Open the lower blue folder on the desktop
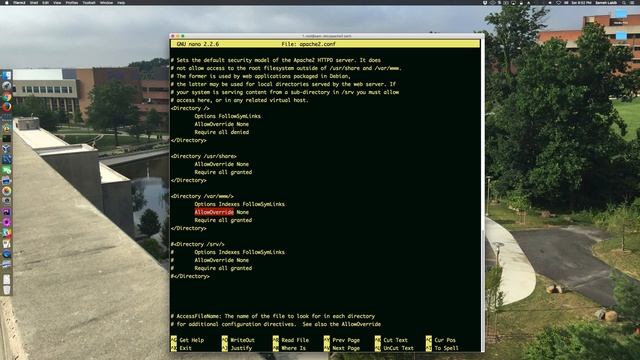The height and width of the screenshot is (360, 640). [621, 36]
